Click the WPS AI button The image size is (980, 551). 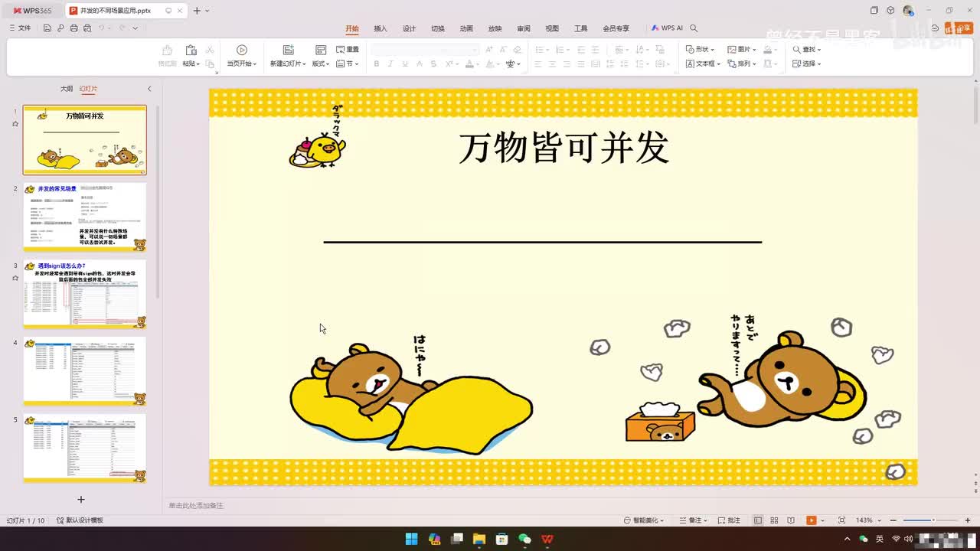[667, 28]
